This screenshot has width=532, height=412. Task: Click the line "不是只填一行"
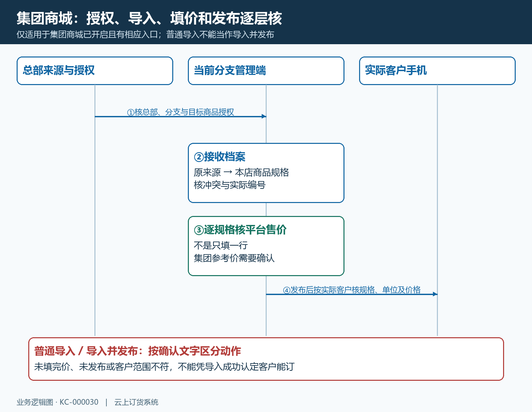[x=221, y=246]
